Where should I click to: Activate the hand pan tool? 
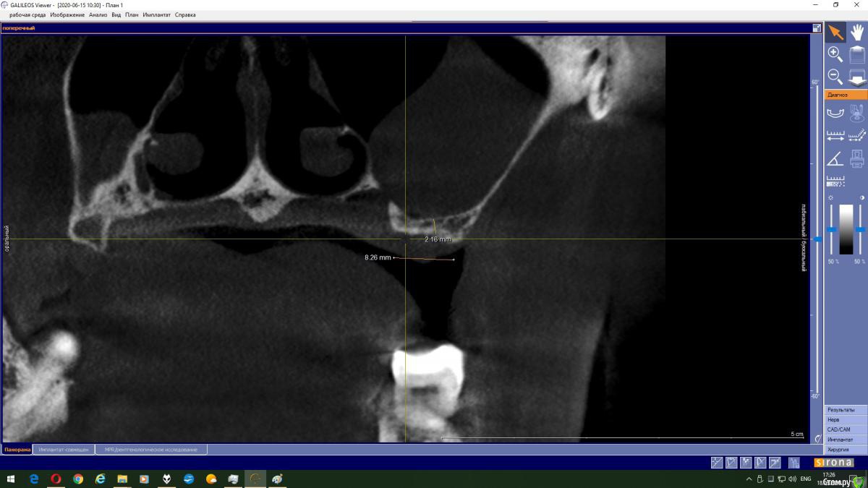click(857, 33)
